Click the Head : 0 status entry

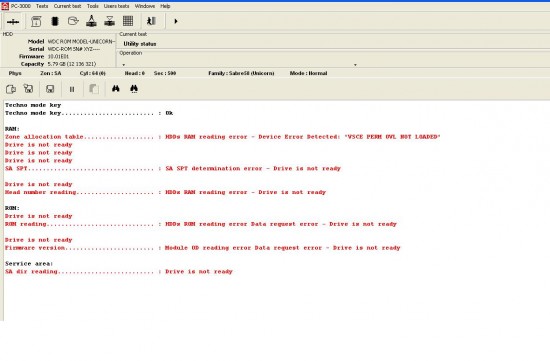point(135,73)
